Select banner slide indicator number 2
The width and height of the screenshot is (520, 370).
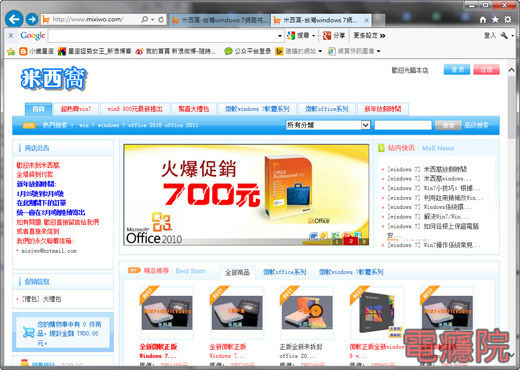pos(350,241)
